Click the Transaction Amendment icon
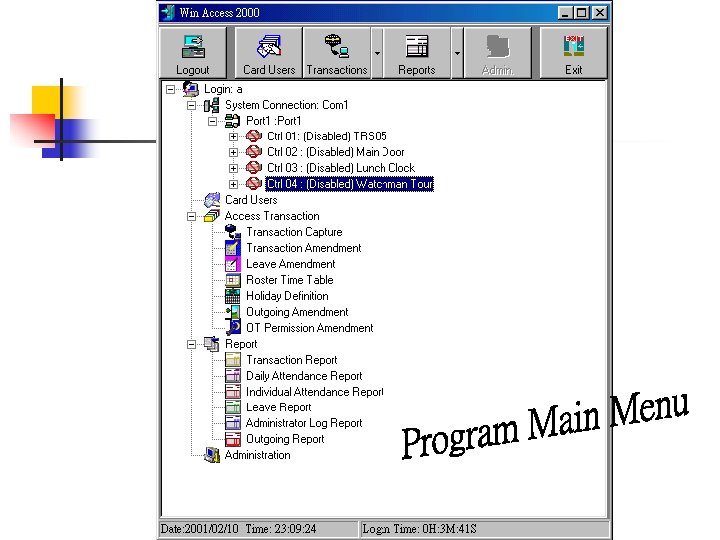 [233, 248]
